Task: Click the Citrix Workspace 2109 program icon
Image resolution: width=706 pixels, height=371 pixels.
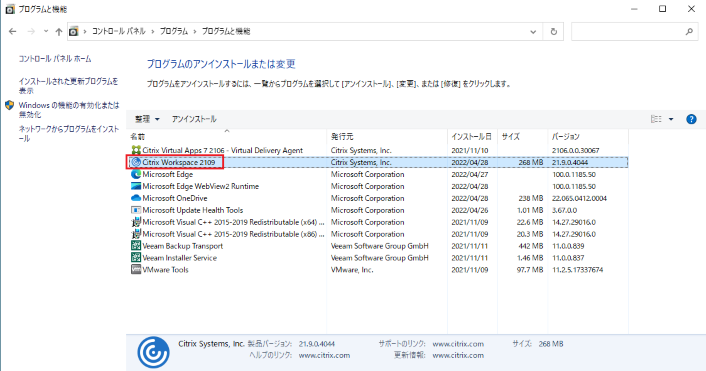Action: 136,162
